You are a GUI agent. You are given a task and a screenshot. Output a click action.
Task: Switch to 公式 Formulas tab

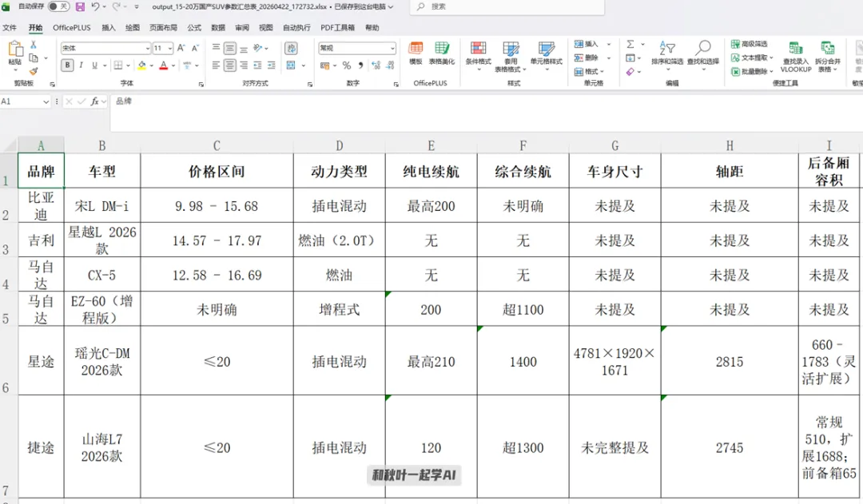pyautogui.click(x=194, y=27)
